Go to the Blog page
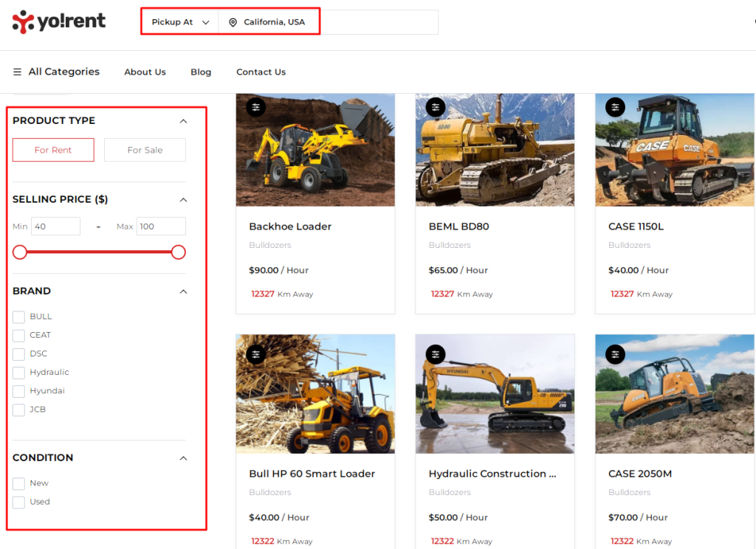 pos(200,72)
